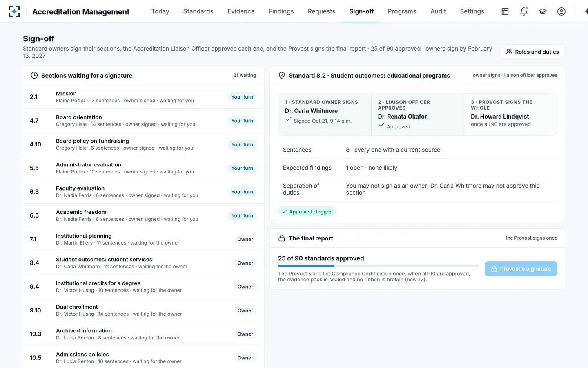Click the 1 open · none likely value
The width and height of the screenshot is (588, 368).
pos(372,168)
